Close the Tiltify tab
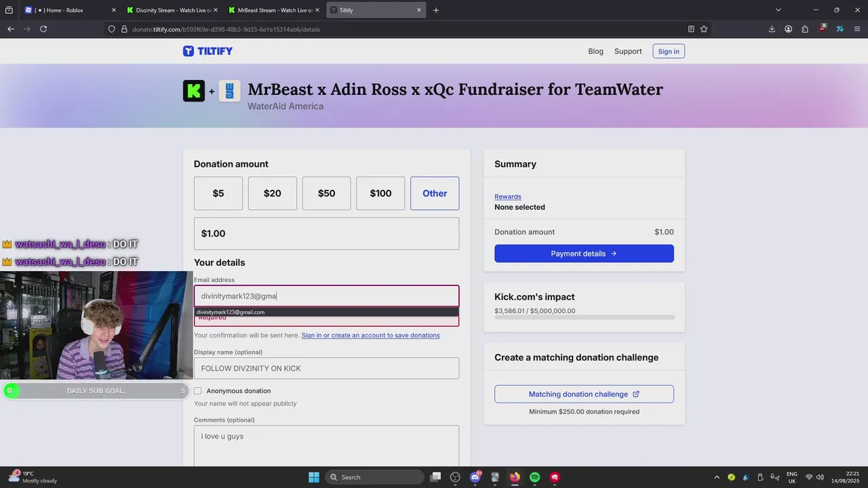868x488 pixels. 419,10
